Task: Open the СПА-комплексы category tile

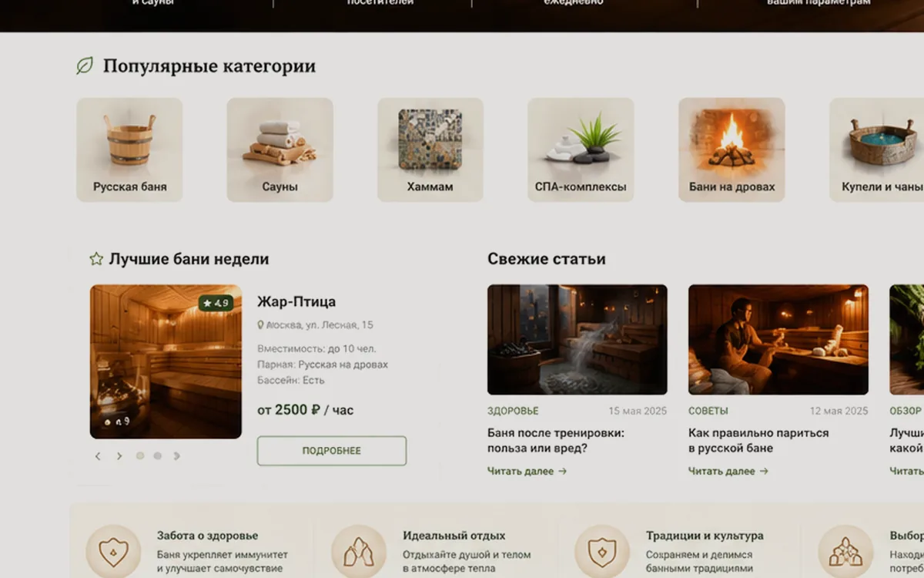Action: 581,150
